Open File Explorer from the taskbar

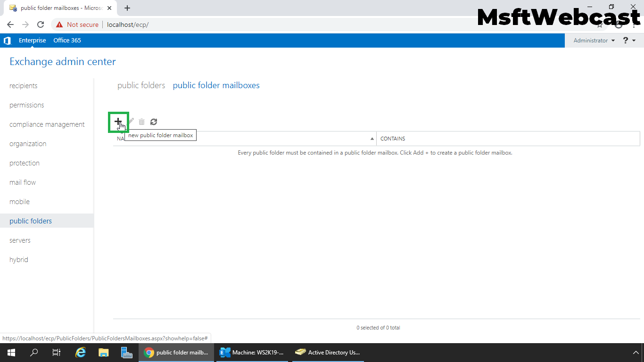(x=104, y=352)
